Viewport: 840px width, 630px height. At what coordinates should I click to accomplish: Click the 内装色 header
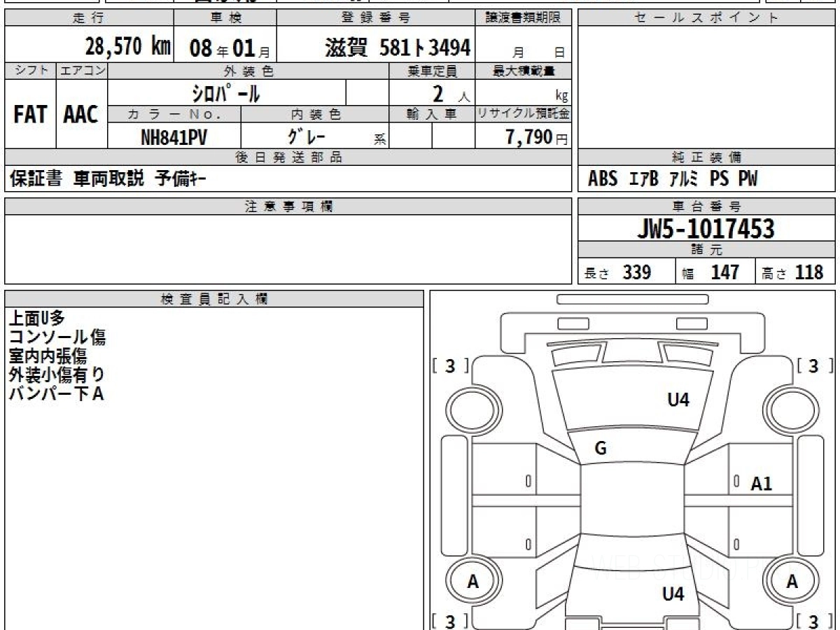point(315,114)
